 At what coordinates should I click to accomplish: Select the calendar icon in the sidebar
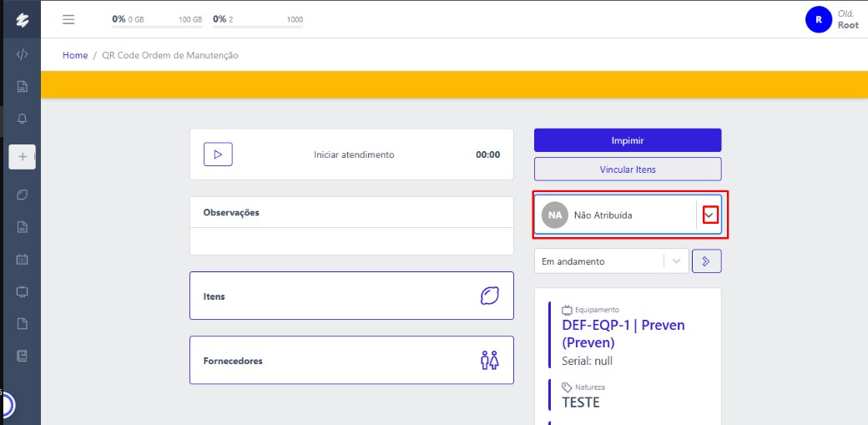point(23,260)
